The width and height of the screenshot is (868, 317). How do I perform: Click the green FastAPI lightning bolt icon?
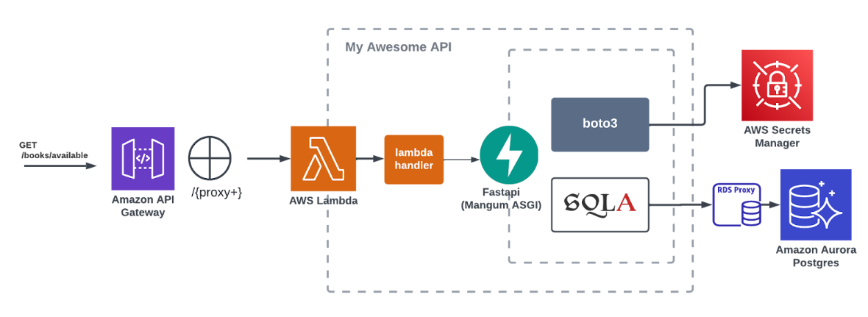tap(509, 155)
